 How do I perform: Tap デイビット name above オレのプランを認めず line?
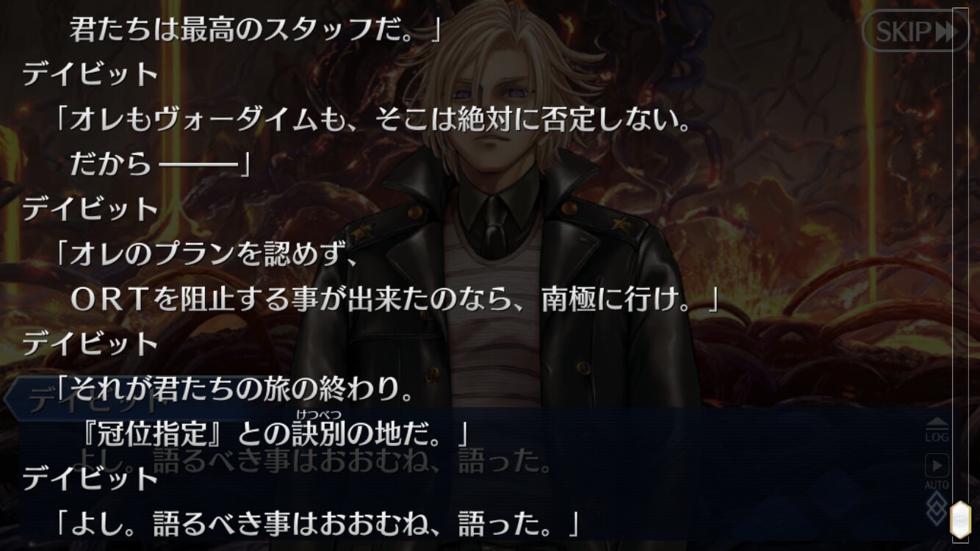90,210
